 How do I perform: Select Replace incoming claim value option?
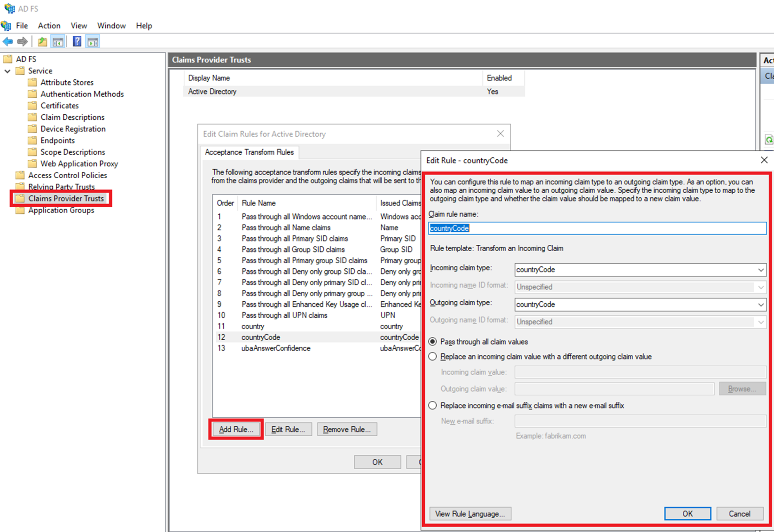pyautogui.click(x=433, y=357)
